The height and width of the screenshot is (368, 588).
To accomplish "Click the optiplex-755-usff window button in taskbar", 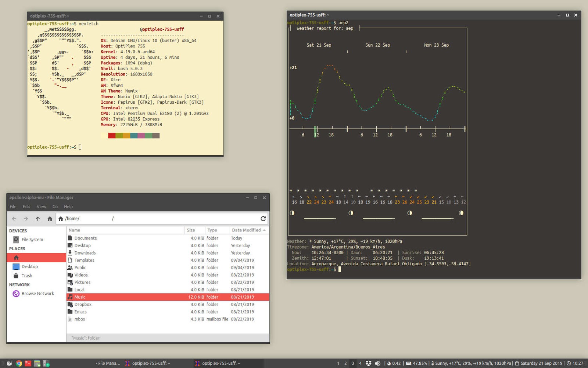I will tap(148, 363).
